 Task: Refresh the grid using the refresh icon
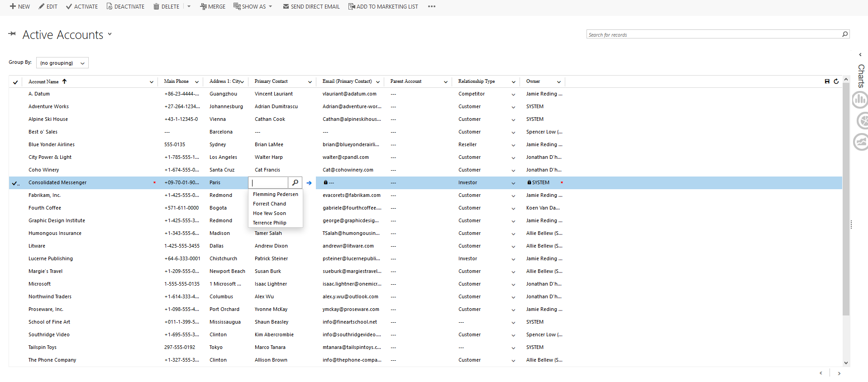tap(836, 81)
